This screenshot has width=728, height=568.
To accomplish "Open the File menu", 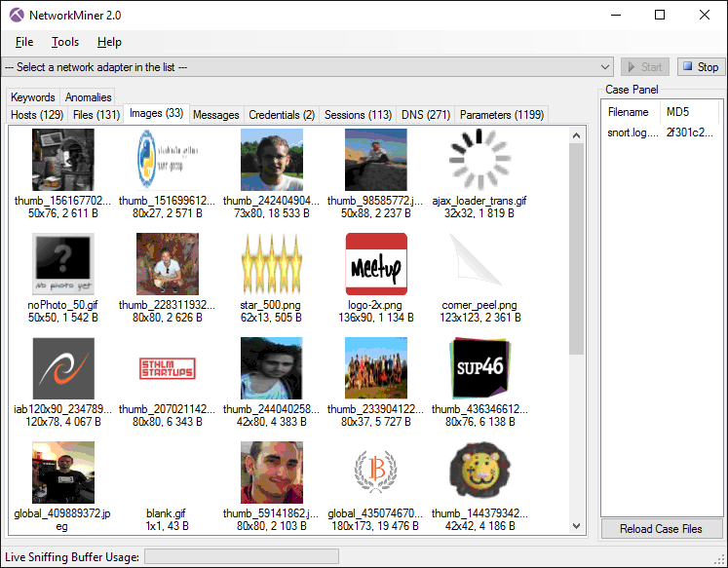I will (x=24, y=42).
